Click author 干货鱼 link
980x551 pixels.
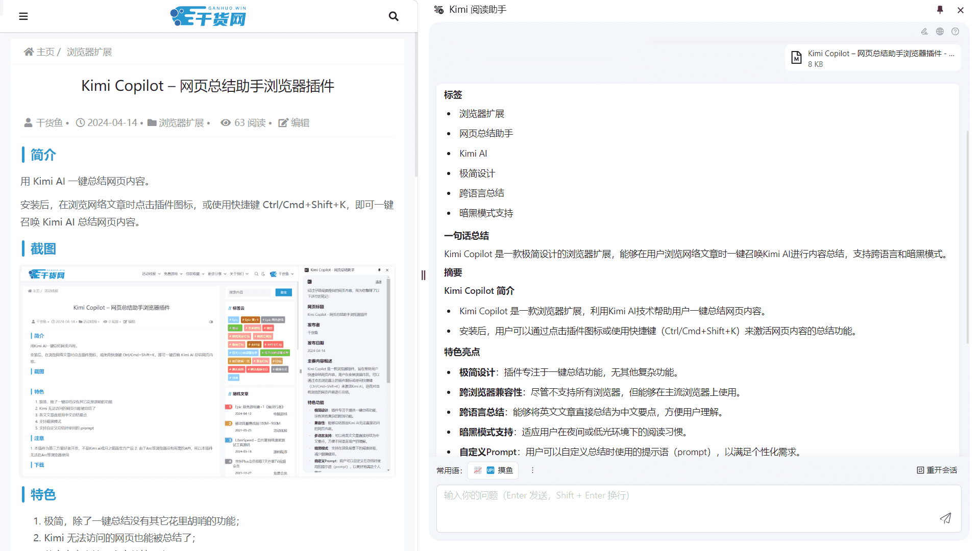click(50, 123)
